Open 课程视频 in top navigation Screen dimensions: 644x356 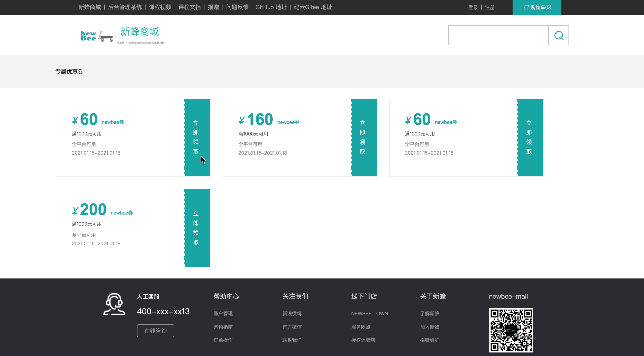coord(160,7)
